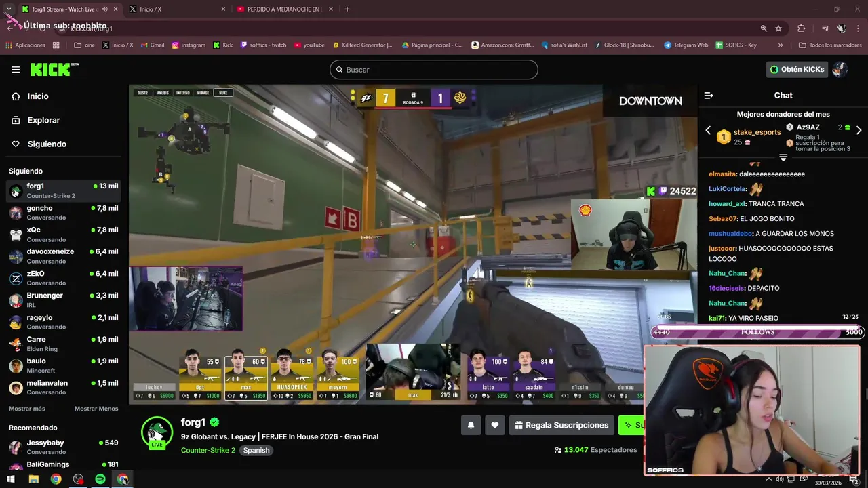This screenshot has width=868, height=488.
Task: Open the browser extensions puzzle icon
Action: click(x=802, y=28)
